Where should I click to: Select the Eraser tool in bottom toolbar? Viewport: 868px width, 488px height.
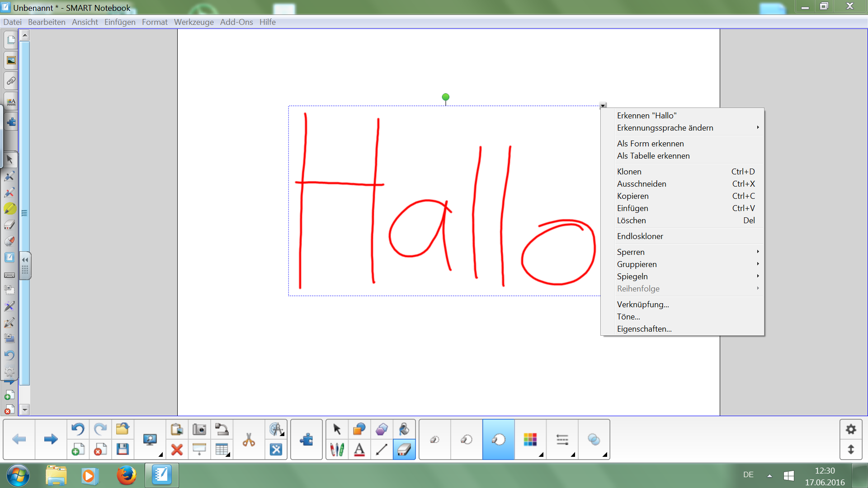[404, 450]
